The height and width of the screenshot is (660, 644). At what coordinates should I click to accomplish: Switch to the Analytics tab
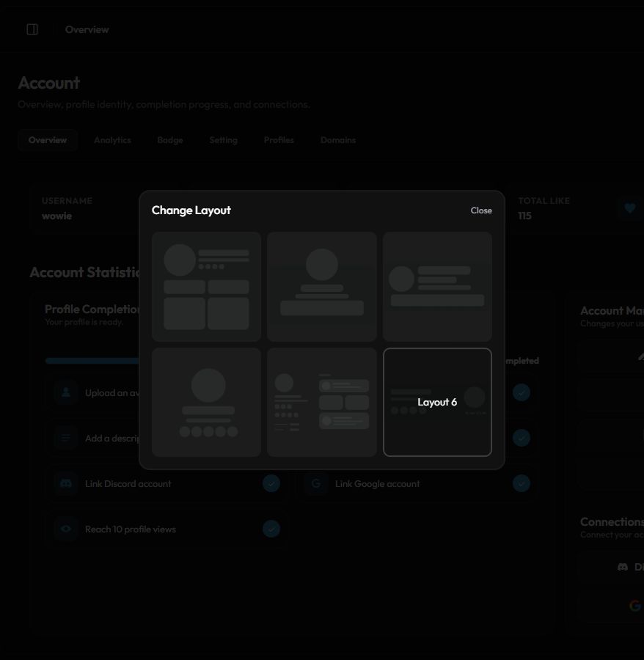point(112,140)
